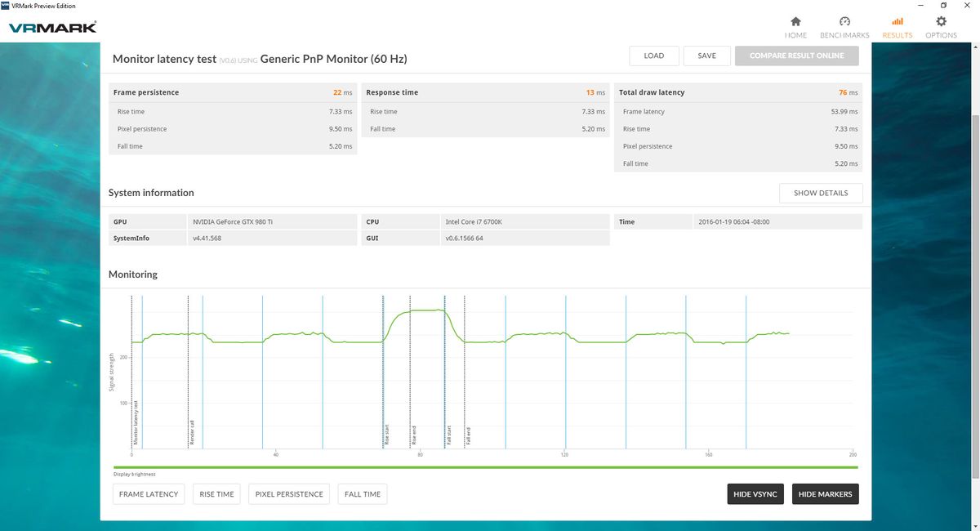Select the Results bar-chart icon

click(x=897, y=24)
